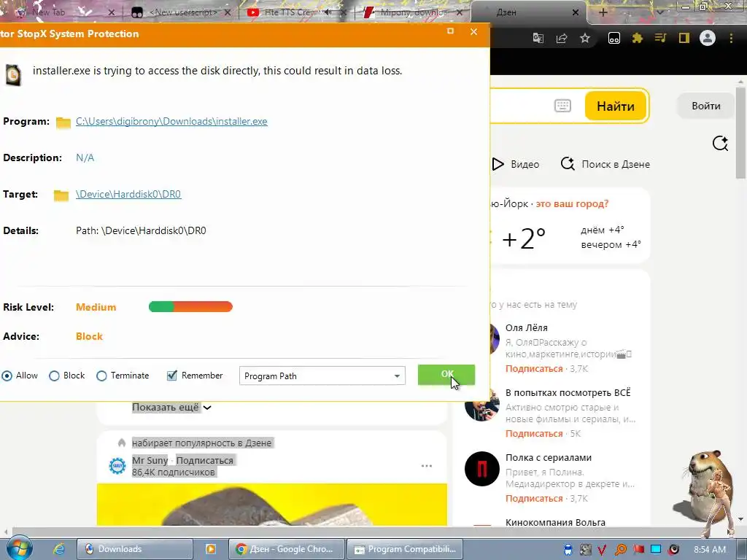Open the Tampermonkey extension icon

pyautogui.click(x=614, y=38)
